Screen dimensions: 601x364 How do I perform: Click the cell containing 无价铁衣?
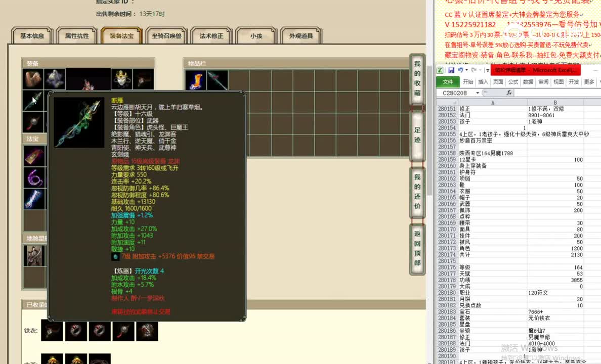[555, 318]
